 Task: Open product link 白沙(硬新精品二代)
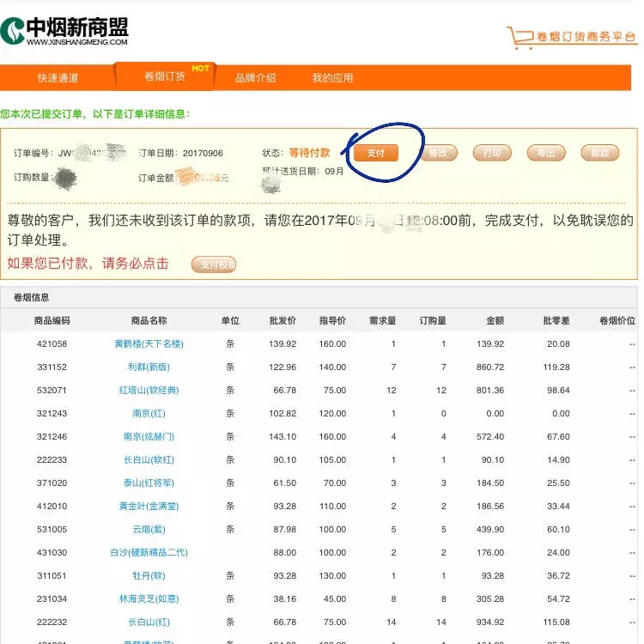(149, 552)
